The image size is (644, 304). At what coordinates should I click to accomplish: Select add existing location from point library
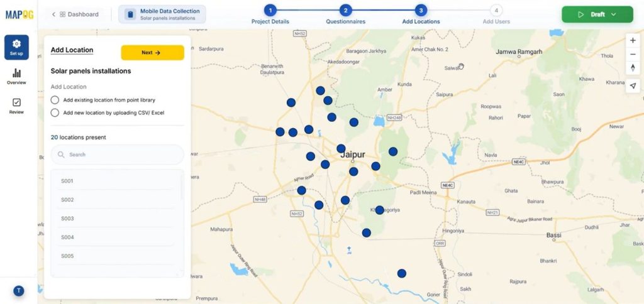55,100
